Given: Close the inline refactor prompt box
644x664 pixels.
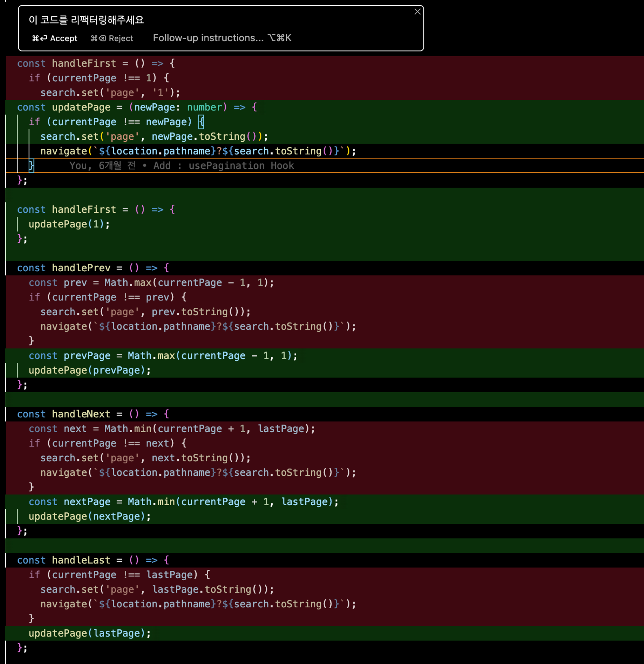Looking at the screenshot, I should (417, 12).
